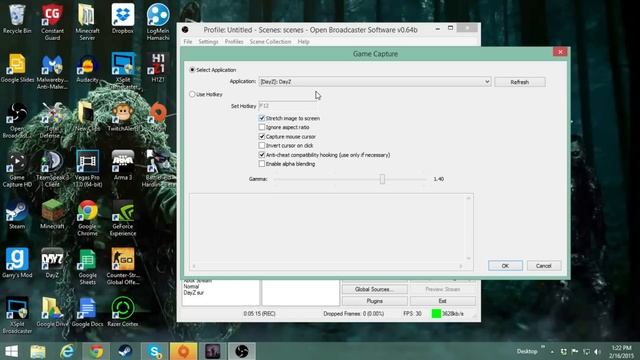This screenshot has width=640, height=360.
Task: Launch Internet Explorer from the taskbar
Action: [x=67, y=351]
